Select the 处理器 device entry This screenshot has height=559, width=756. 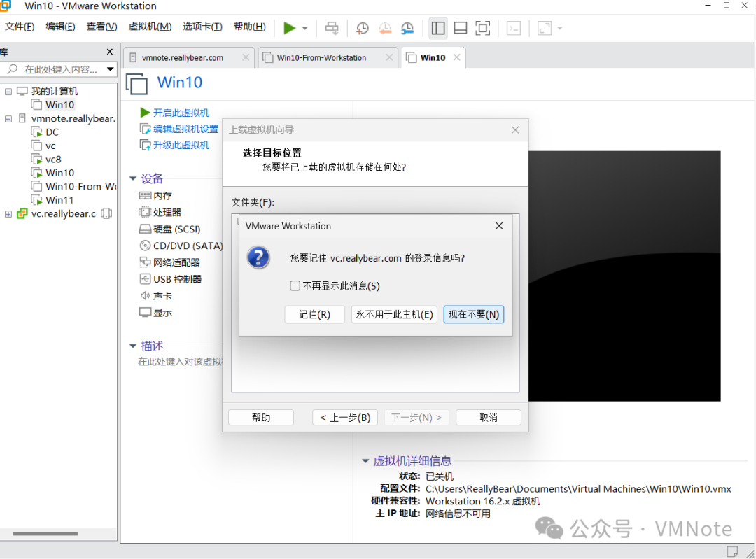[x=167, y=213]
